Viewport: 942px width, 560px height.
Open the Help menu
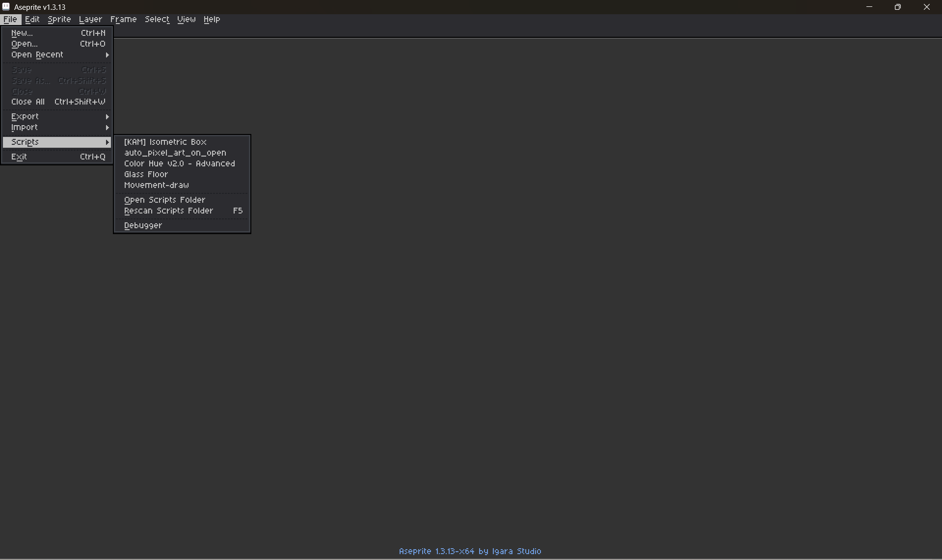tap(212, 19)
